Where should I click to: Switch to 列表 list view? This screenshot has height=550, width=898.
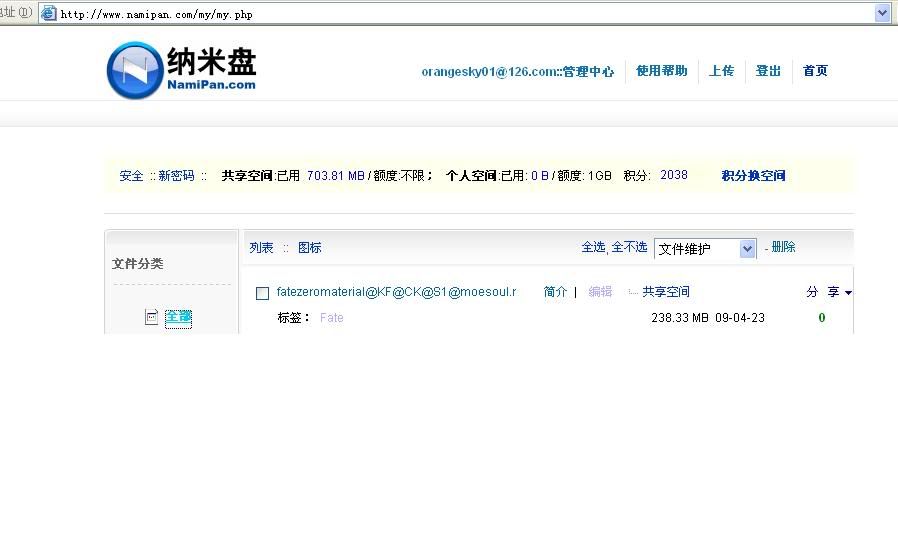(x=261, y=248)
